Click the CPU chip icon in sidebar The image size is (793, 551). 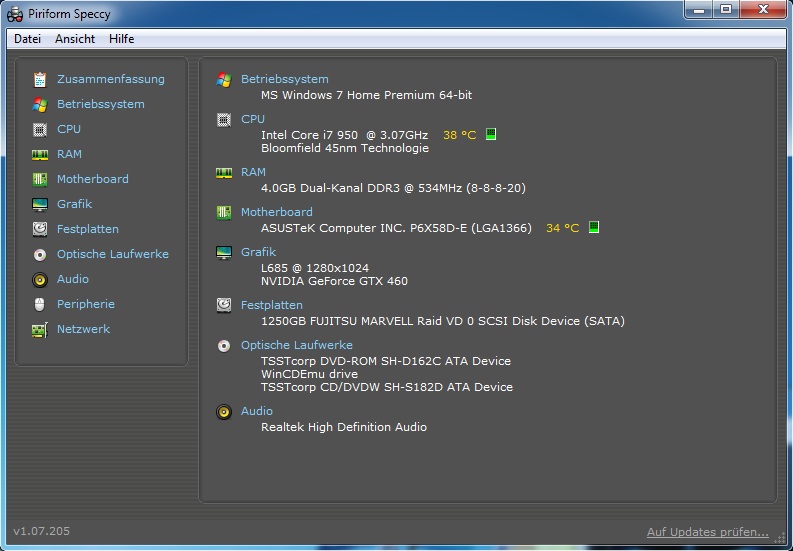tap(40, 129)
